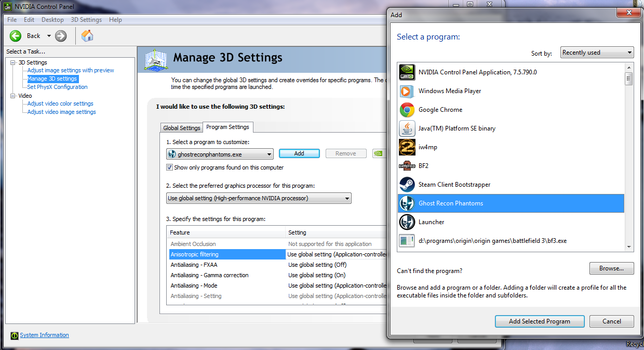
Task: Click the System Information icon
Action: (x=15, y=335)
